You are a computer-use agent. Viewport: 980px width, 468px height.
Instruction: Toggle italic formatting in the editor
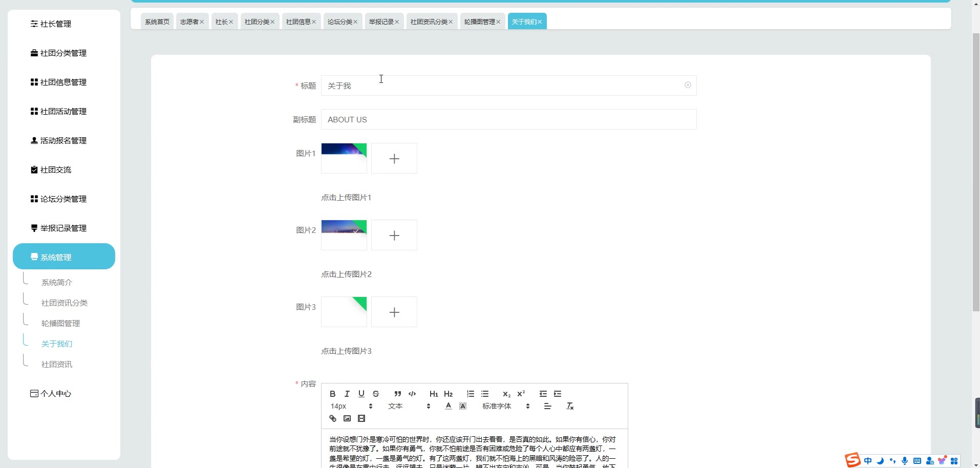coord(347,394)
